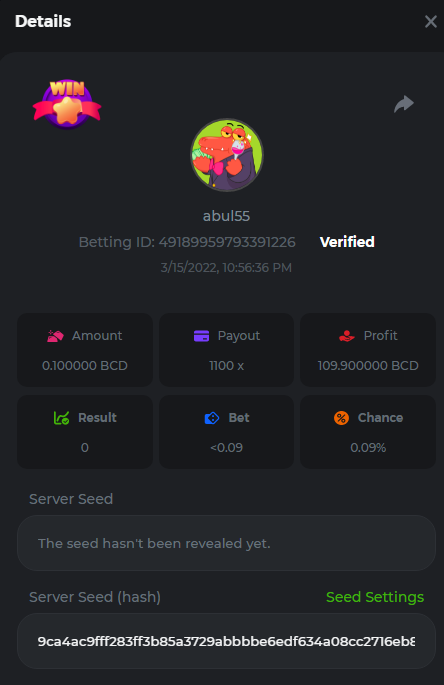Click the unrevealed Server Seed field

click(226, 543)
